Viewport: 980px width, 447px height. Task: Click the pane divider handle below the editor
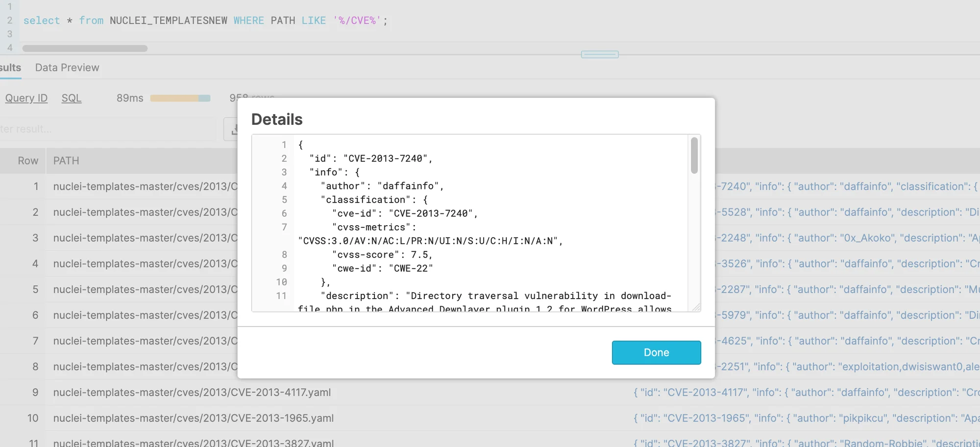(599, 54)
